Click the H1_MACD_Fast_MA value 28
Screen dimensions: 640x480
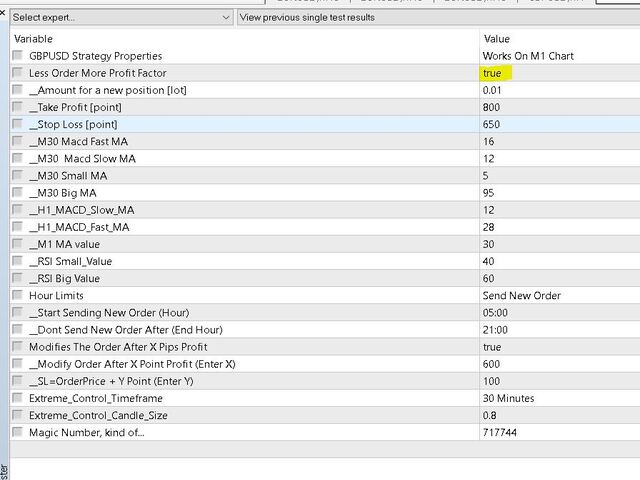click(x=489, y=227)
